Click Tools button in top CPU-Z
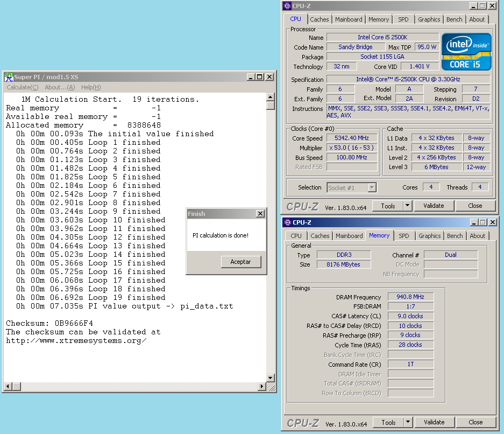504x434 pixels. tap(388, 206)
